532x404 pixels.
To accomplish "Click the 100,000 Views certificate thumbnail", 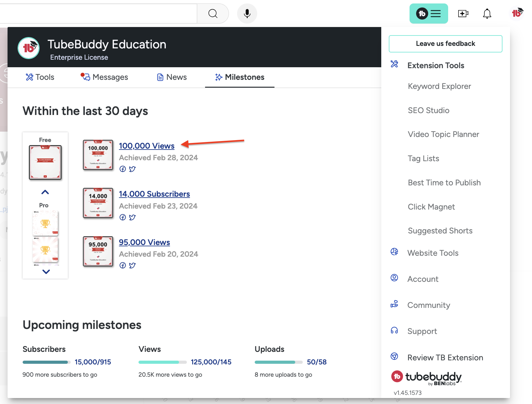I will click(x=98, y=155).
